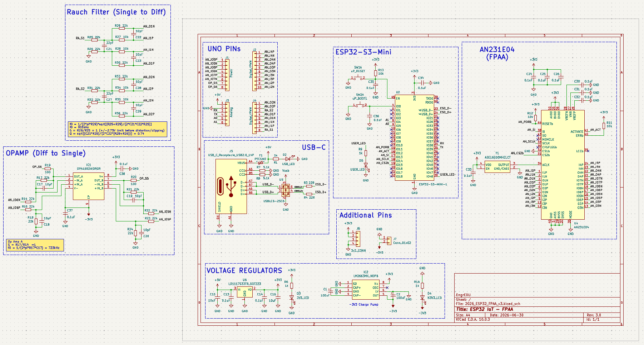The image size is (644, 345).
Task: Select the yellow Rauch filter formula note
Action: tap(118, 129)
